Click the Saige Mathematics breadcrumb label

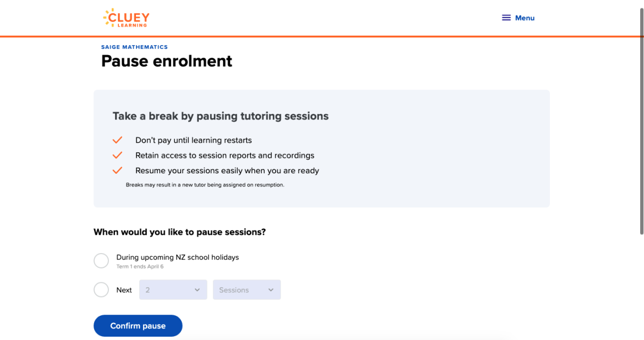point(134,47)
